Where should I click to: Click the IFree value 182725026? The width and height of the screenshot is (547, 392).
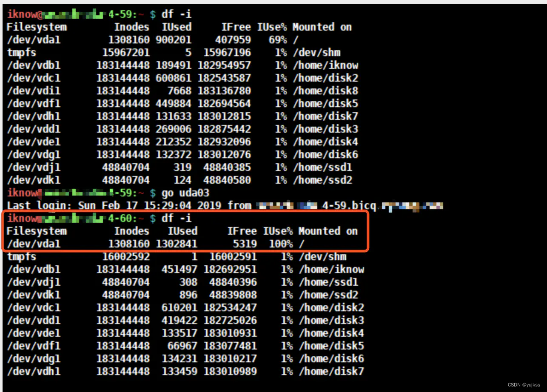pos(230,321)
